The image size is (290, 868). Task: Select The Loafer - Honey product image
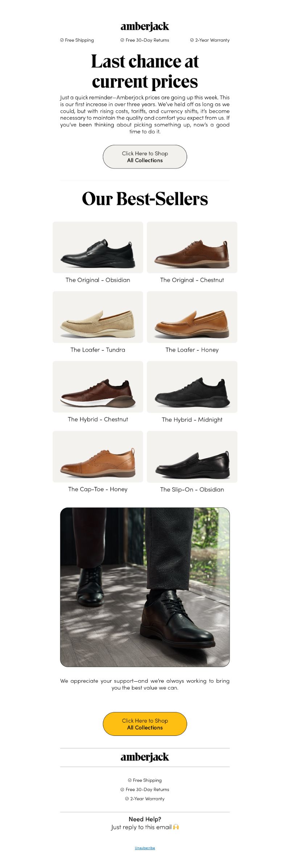[192, 317]
